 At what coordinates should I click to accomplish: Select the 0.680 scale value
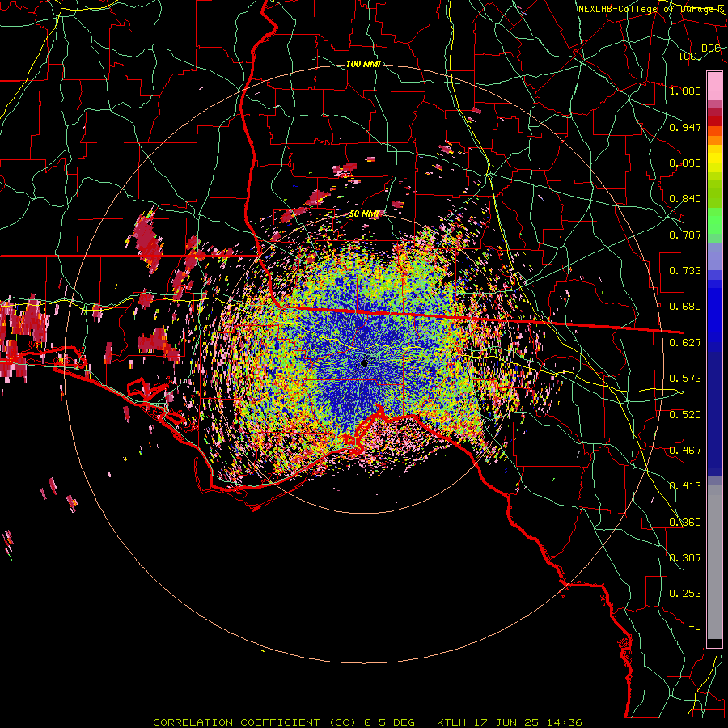pyautogui.click(x=685, y=307)
